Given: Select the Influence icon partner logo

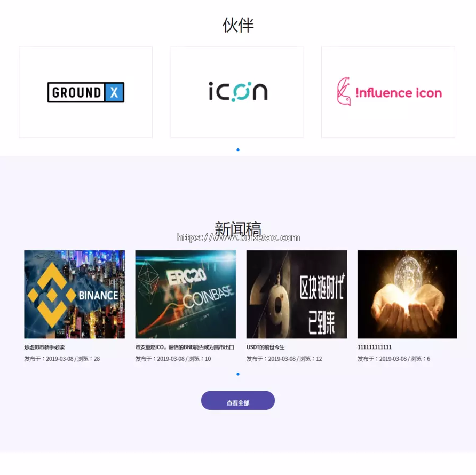Looking at the screenshot, I should (x=389, y=92).
